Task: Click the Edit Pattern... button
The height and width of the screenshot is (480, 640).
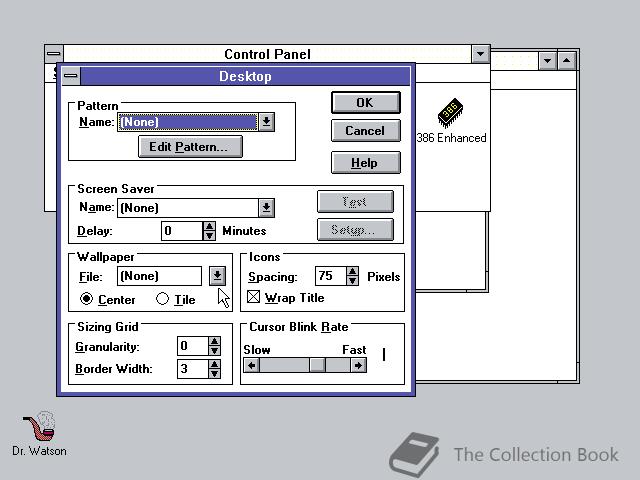Action: (x=190, y=147)
